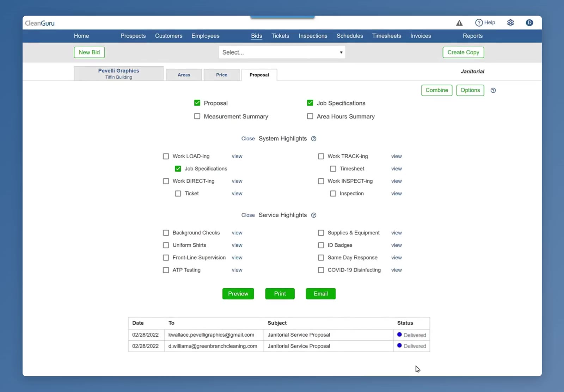Click the New Bid button

click(89, 52)
